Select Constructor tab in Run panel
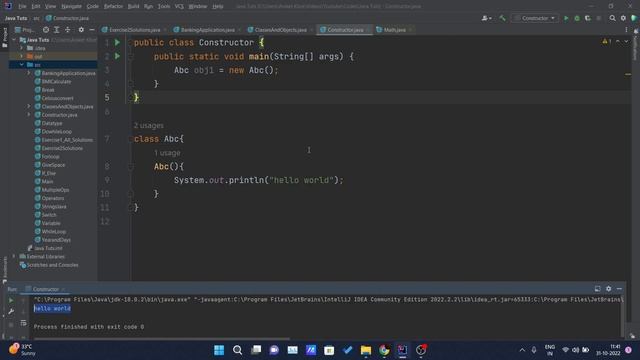This screenshot has height=360, width=640. click(x=45, y=289)
